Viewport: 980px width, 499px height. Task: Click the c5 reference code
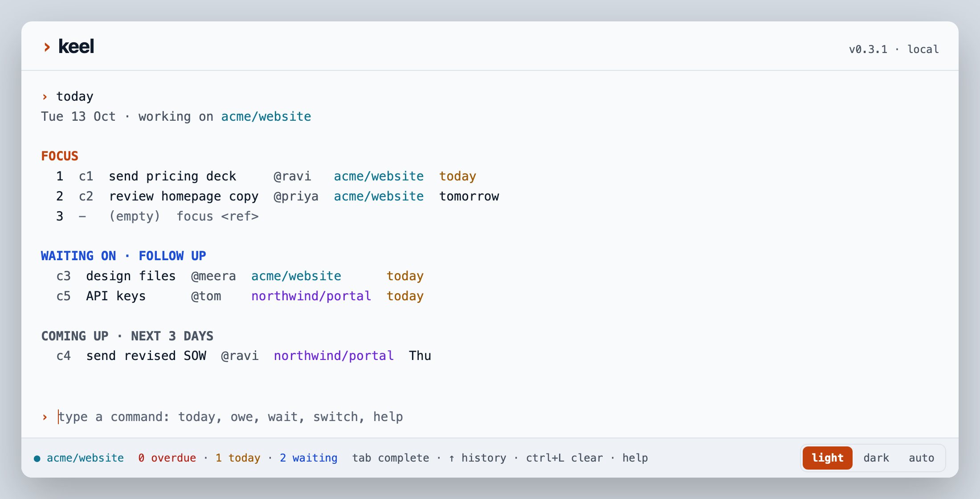tap(63, 296)
